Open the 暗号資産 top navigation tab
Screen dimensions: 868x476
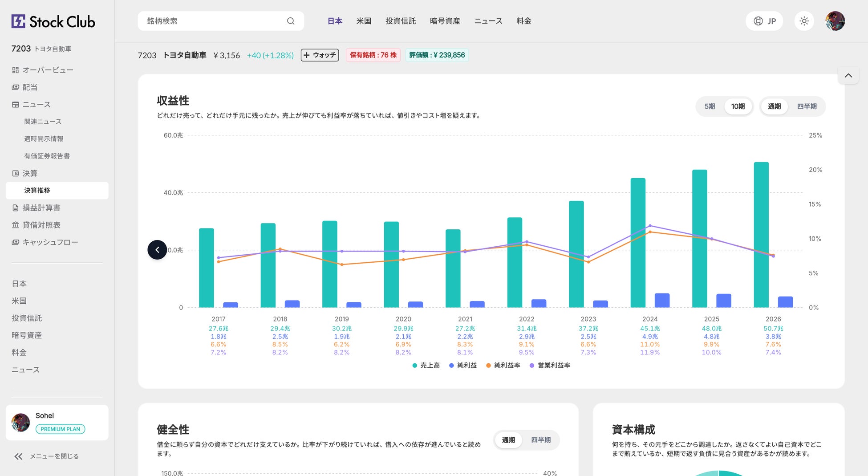coord(445,21)
